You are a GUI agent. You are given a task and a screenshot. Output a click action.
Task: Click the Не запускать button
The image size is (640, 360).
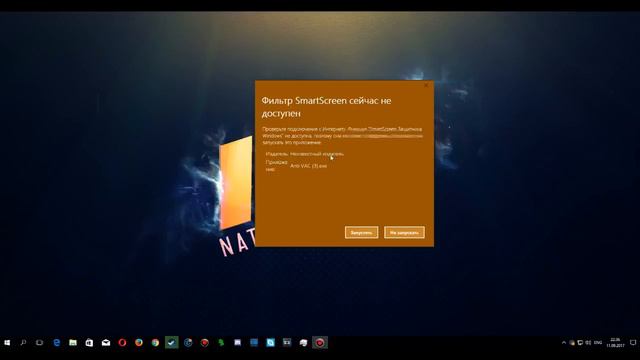[x=404, y=233]
